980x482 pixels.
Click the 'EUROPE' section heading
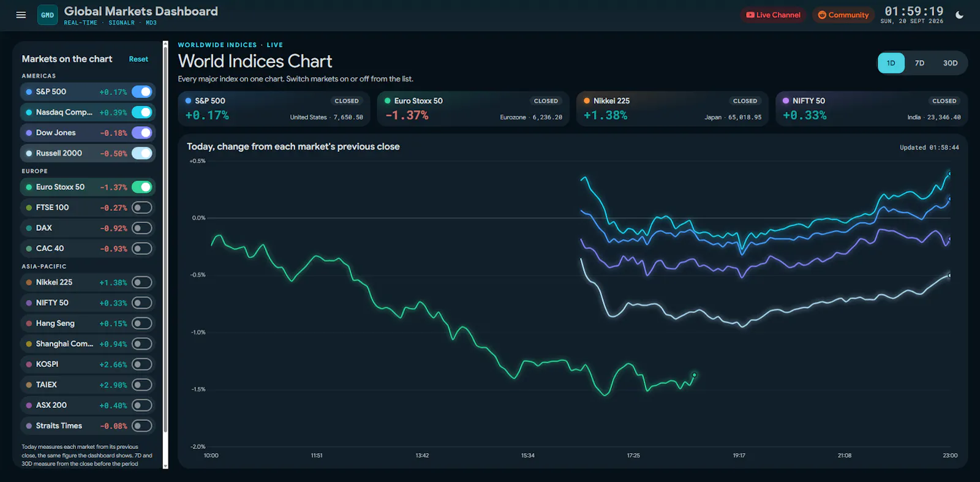34,171
